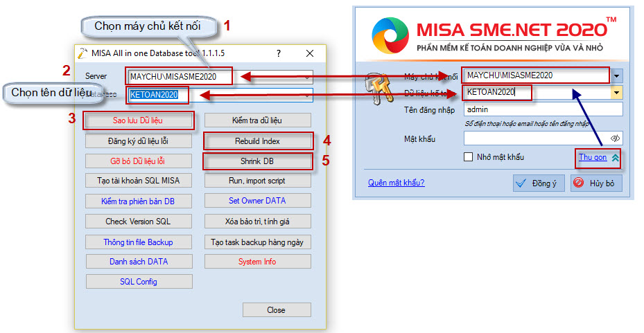This screenshot has width=644, height=333.
Task: Click the help question mark in title bar
Action: (279, 53)
